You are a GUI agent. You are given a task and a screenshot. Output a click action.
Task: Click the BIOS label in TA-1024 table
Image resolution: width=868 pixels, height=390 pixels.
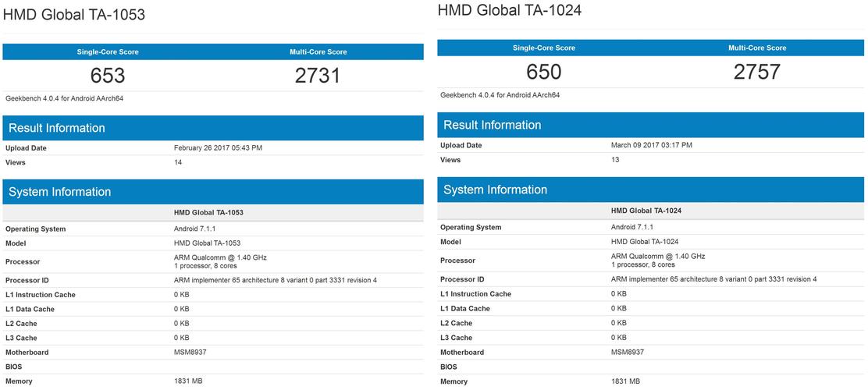[449, 367]
